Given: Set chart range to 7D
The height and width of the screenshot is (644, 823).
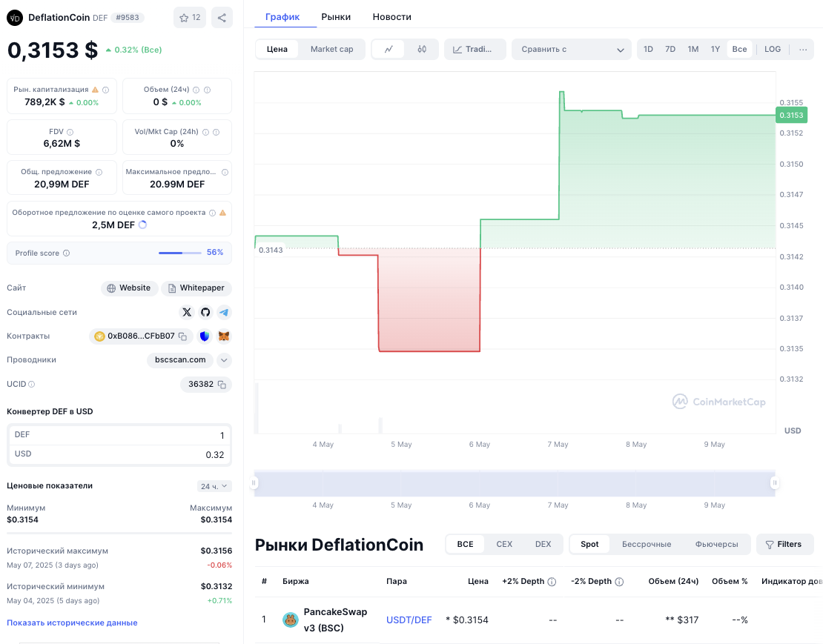Looking at the screenshot, I should click(670, 50).
